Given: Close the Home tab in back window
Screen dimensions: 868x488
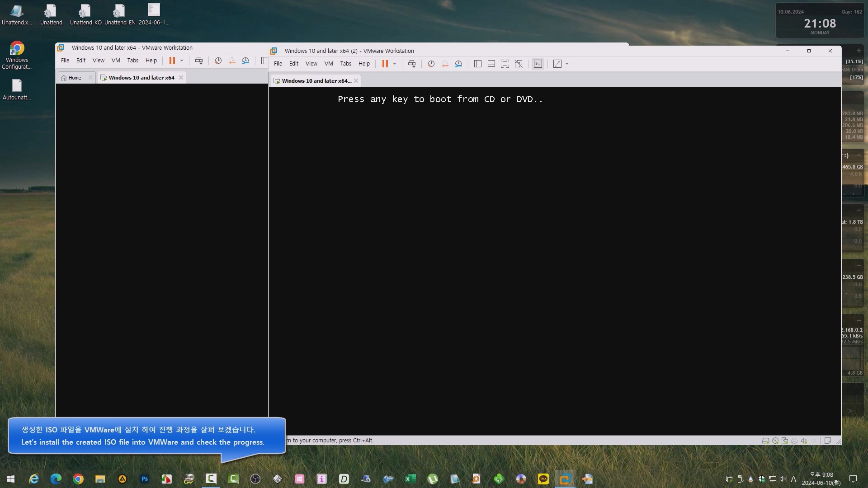Looking at the screenshot, I should (x=90, y=78).
